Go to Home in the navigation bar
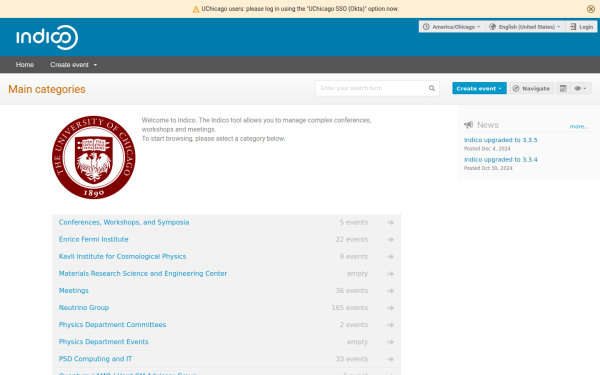The width and height of the screenshot is (600, 375). (25, 65)
